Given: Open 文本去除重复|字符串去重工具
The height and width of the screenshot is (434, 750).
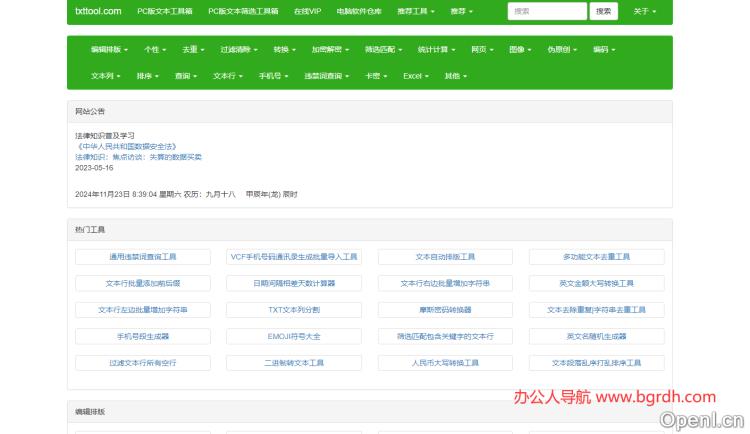Looking at the screenshot, I should click(x=596, y=310).
